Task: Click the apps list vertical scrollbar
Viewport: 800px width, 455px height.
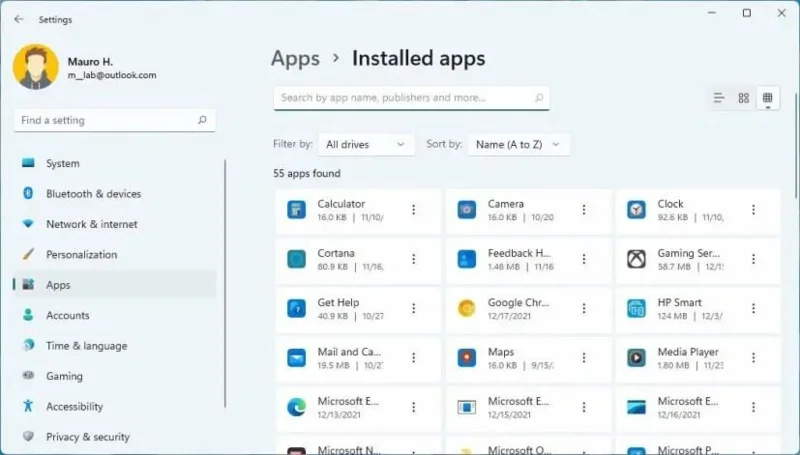Action: point(796,145)
